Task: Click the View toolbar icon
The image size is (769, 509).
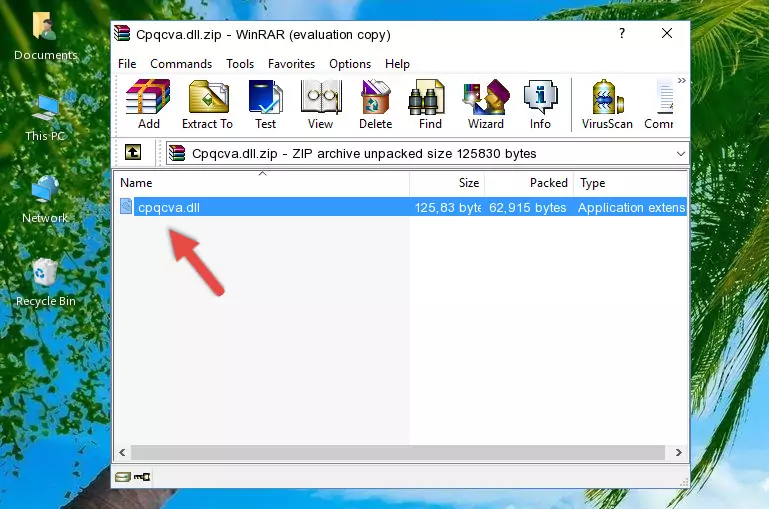Action: click(x=321, y=104)
